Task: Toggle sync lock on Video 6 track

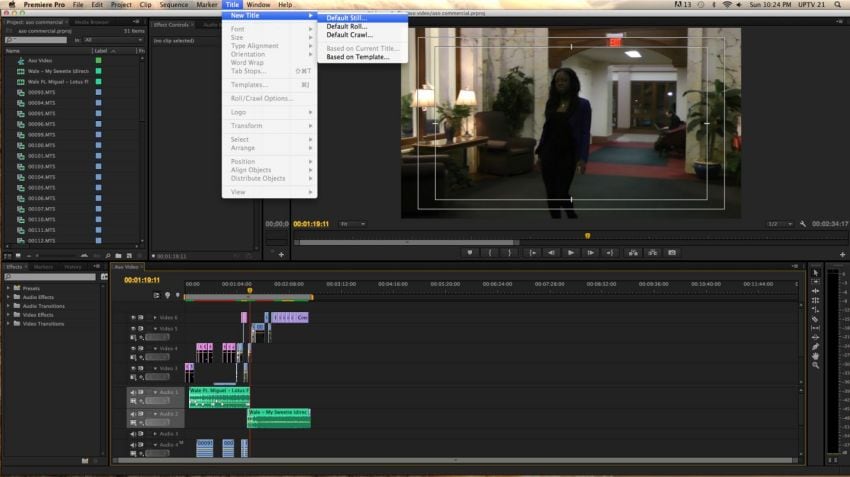Action: tap(141, 318)
